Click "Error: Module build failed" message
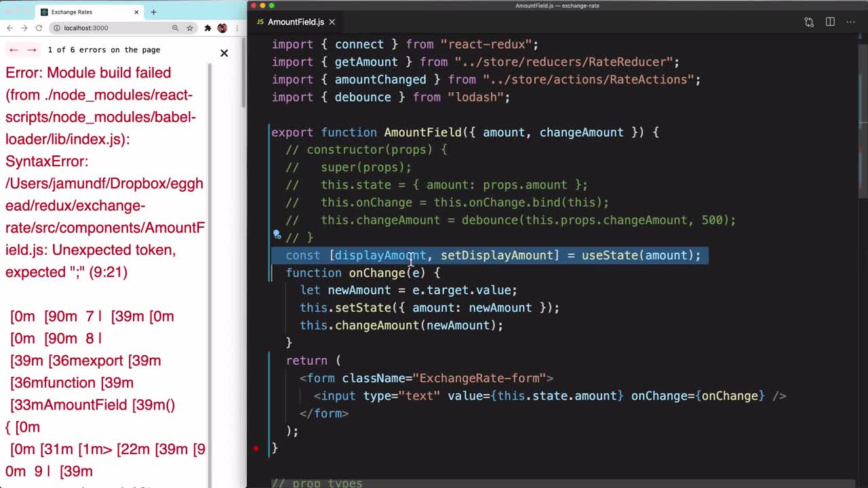Screen dimensions: 868x488 (x=88, y=73)
